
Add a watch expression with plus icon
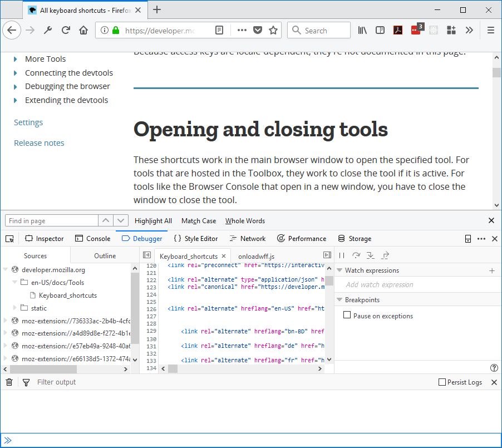point(491,270)
